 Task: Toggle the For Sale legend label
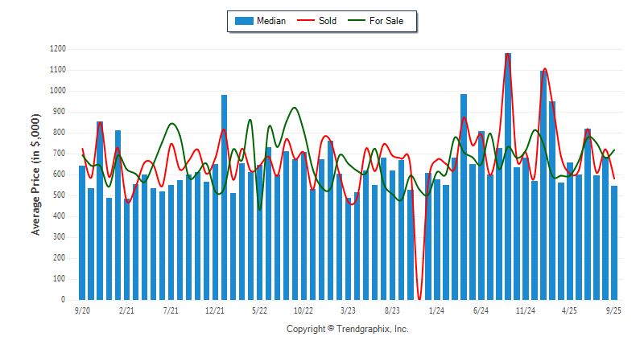coord(386,21)
